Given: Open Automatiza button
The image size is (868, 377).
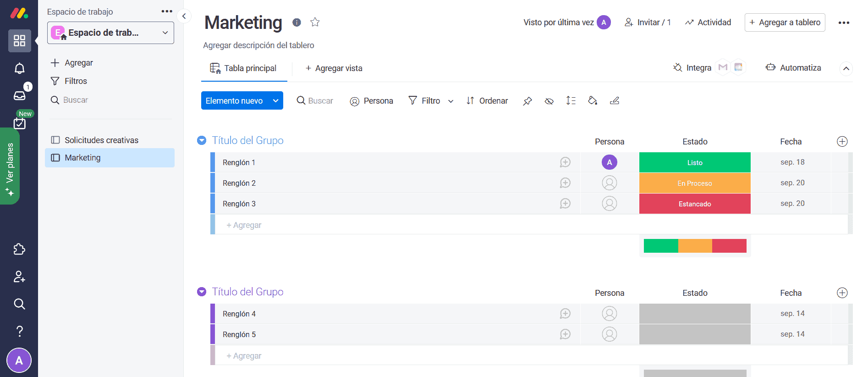Looking at the screenshot, I should (793, 67).
